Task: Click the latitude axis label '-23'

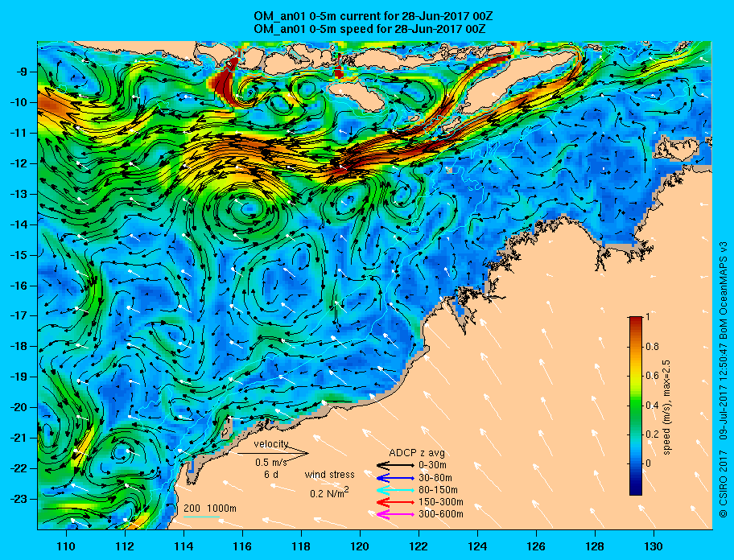Action: coord(19,499)
